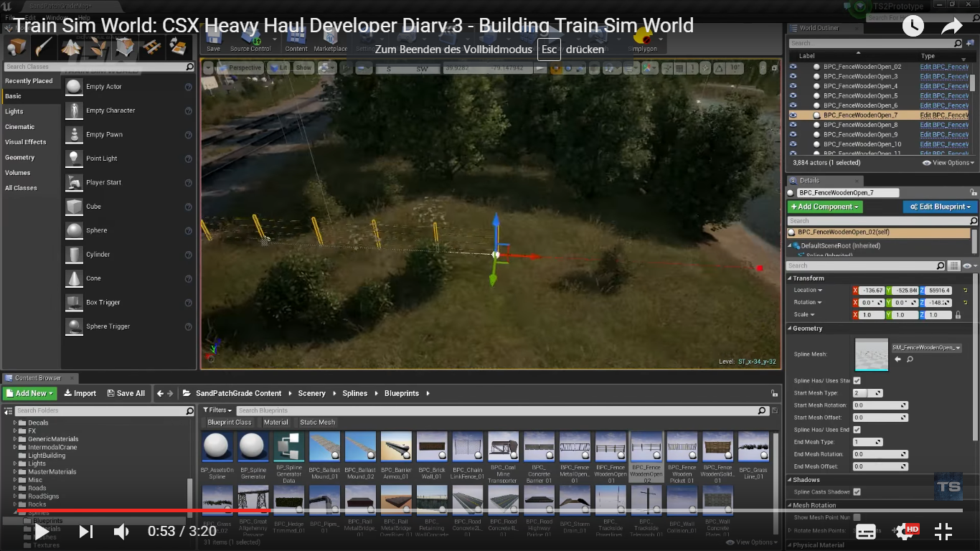980x551 pixels.
Task: Click the Box Trigger actor icon
Action: pyautogui.click(x=75, y=303)
